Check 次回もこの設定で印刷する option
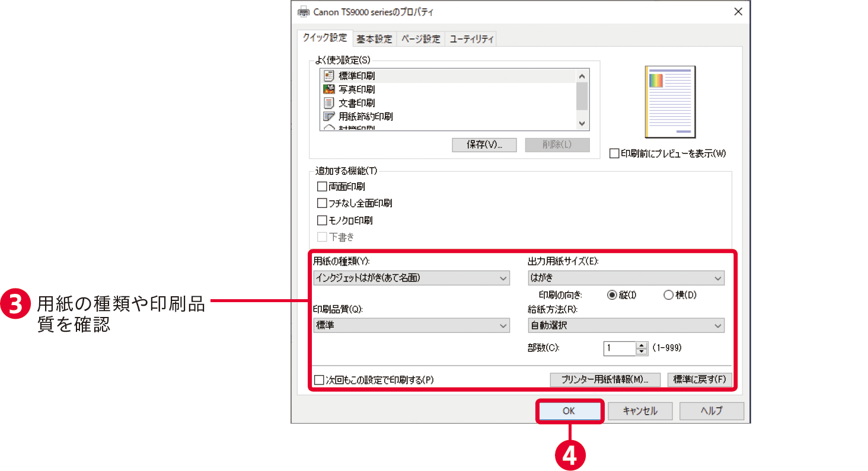Screen dimensions: 868x471 319,380
